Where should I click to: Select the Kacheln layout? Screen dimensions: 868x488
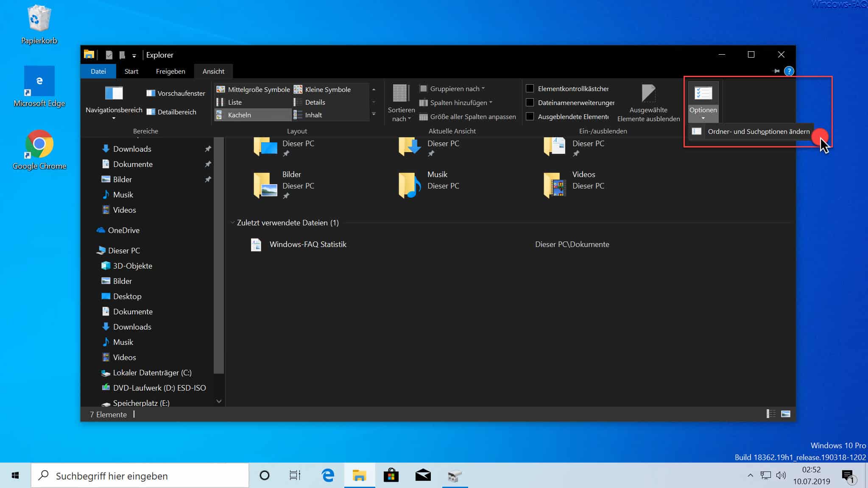tap(253, 115)
